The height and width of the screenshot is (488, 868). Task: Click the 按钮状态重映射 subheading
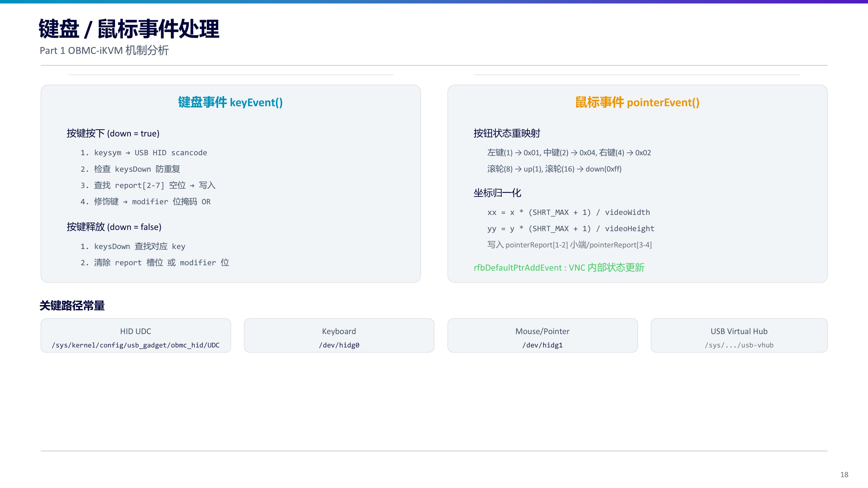click(507, 133)
